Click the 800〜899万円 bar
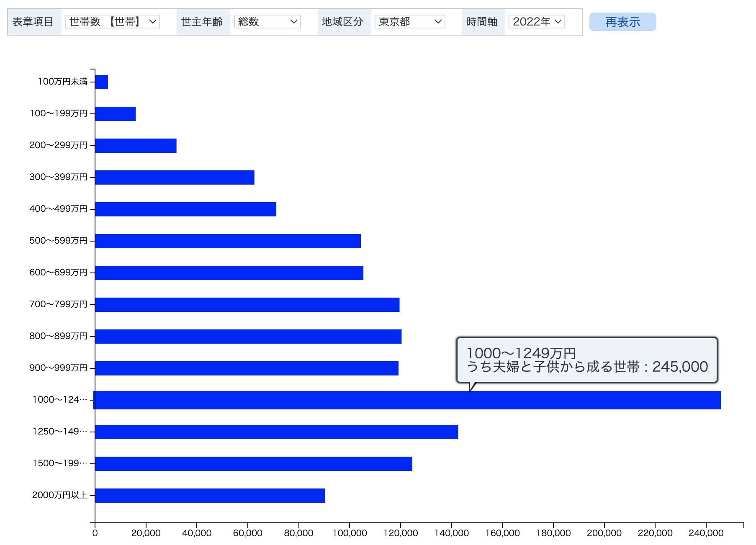Viewport: 756px width, 545px height. (x=248, y=337)
